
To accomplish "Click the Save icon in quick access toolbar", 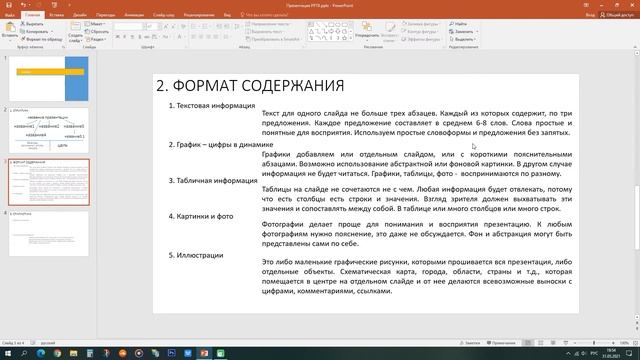I will click(x=9, y=5).
